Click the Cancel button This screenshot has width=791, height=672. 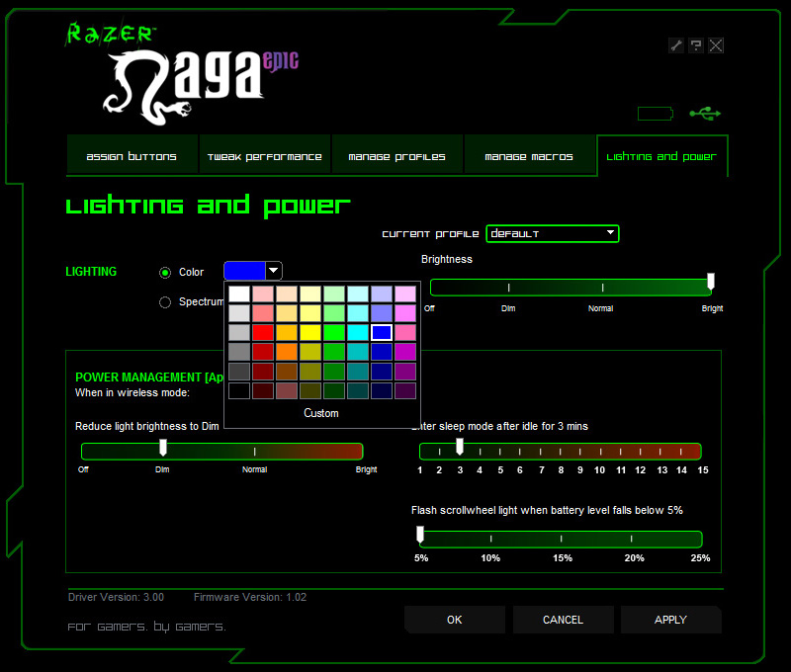tap(563, 620)
